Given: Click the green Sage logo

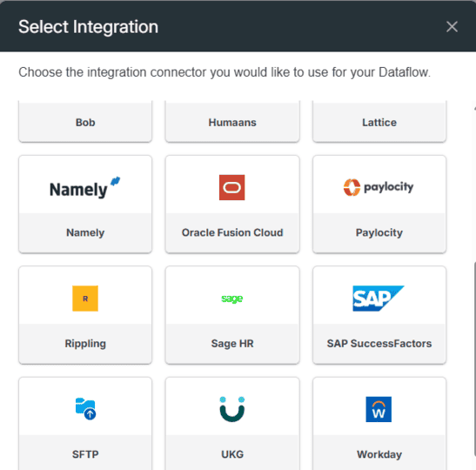Looking at the screenshot, I should click(232, 299).
